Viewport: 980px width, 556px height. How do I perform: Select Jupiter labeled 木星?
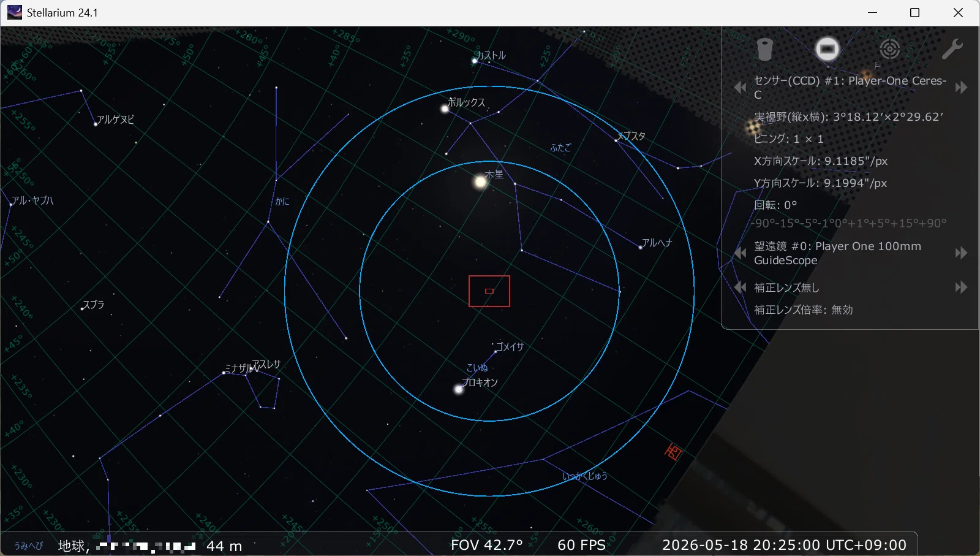pyautogui.click(x=481, y=182)
